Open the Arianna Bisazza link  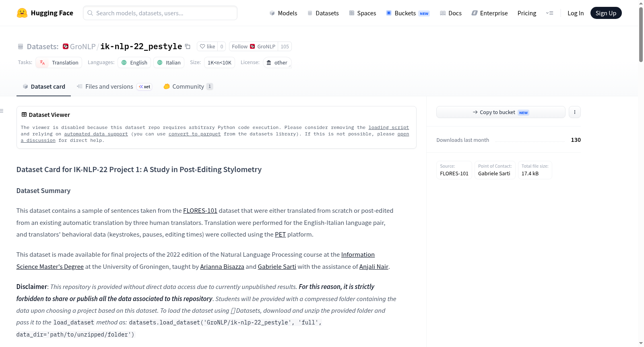coord(222,266)
